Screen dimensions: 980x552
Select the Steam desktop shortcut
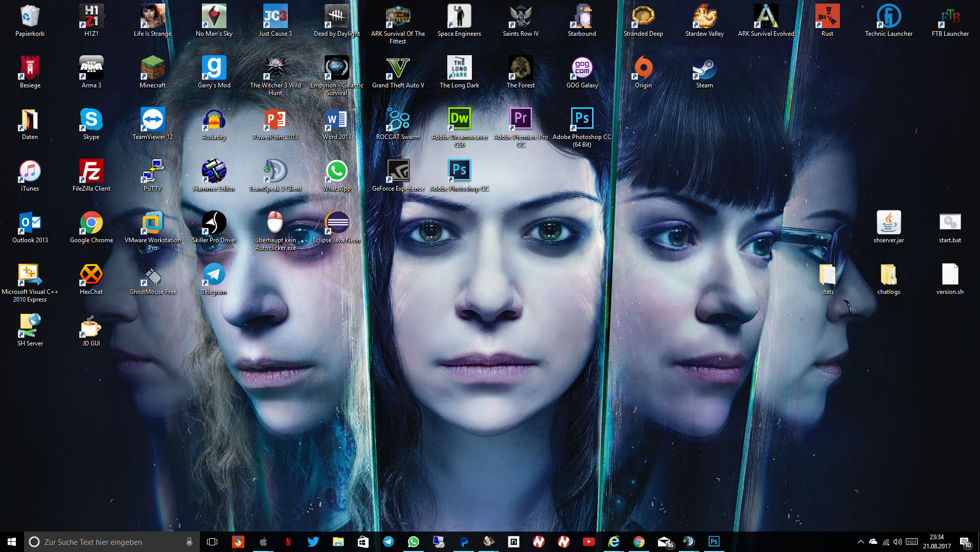(704, 73)
